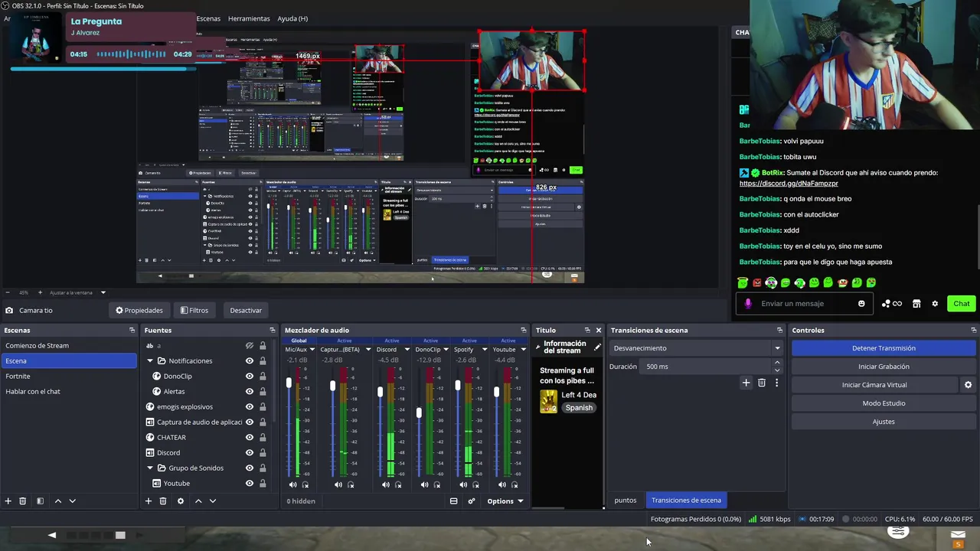980x551 pixels.
Task: Edit stream information pencil icon
Action: click(597, 347)
